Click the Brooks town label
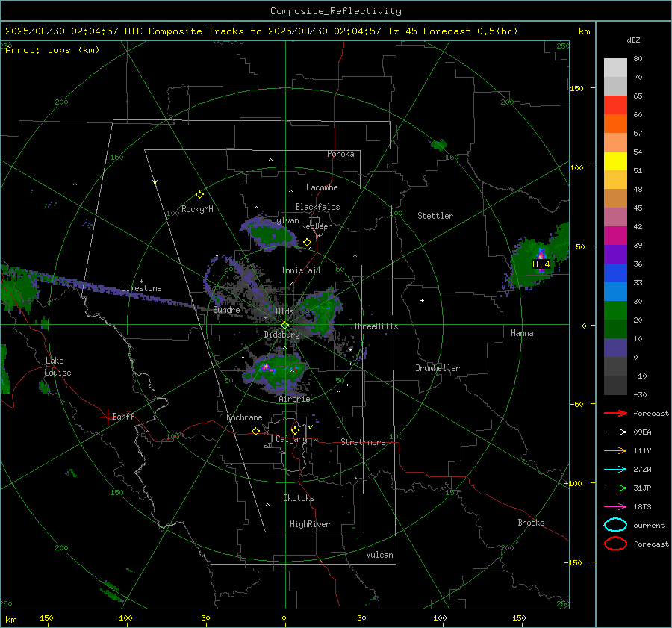The height and width of the screenshot is (628, 672). coord(531,523)
